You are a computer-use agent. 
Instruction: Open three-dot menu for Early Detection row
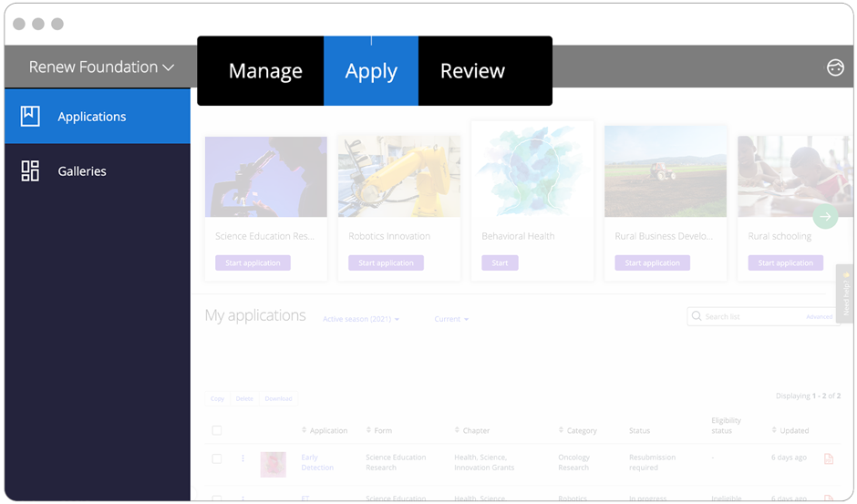click(x=243, y=458)
